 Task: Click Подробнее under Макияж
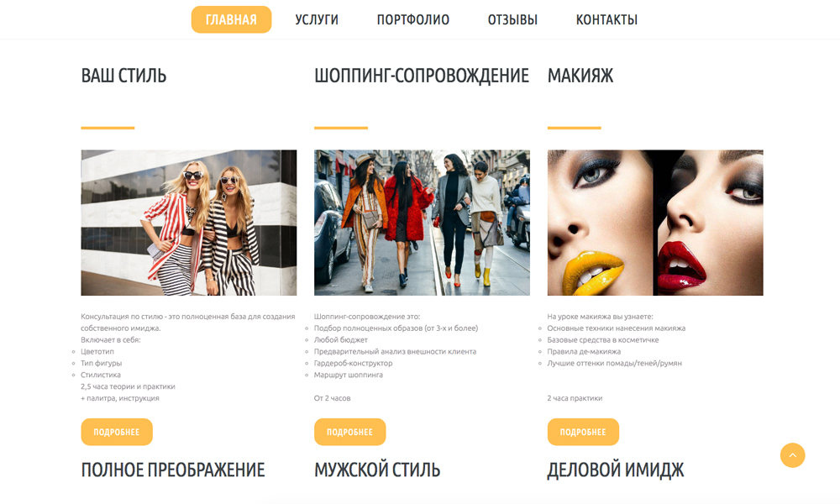pyautogui.click(x=583, y=432)
